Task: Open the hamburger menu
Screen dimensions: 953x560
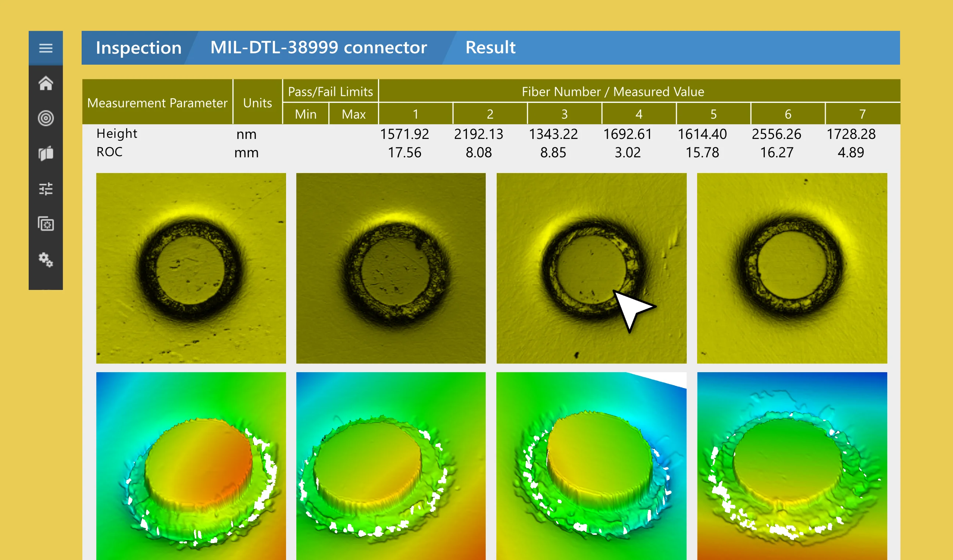Action: point(46,48)
